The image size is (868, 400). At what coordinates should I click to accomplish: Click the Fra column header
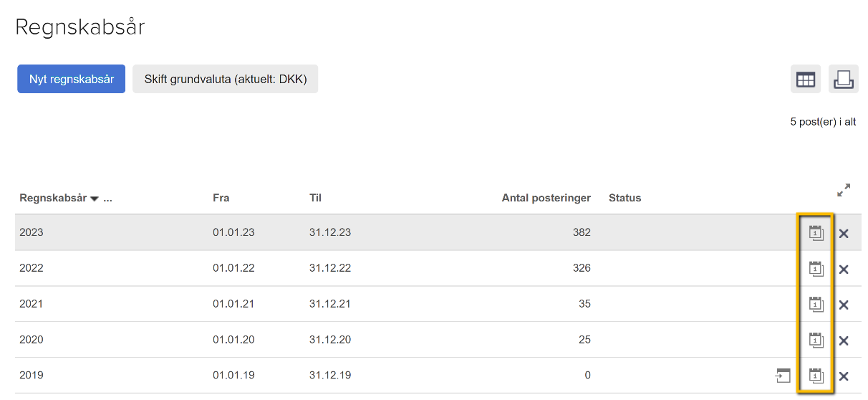click(221, 198)
